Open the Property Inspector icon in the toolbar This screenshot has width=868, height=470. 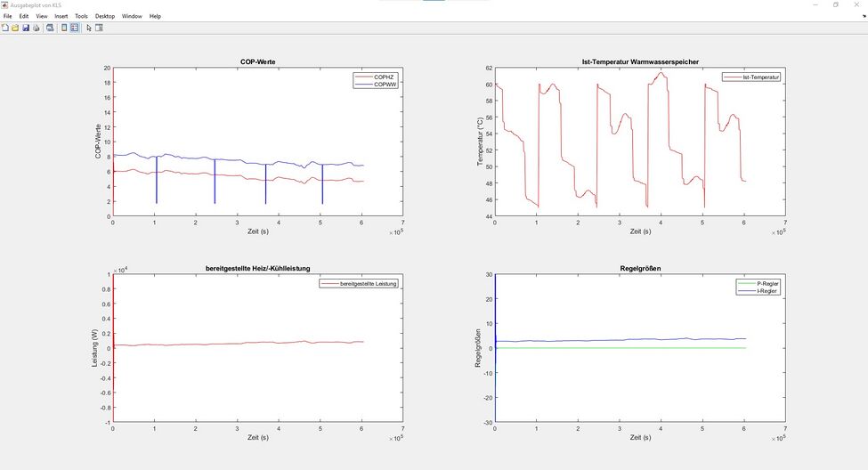(99, 28)
